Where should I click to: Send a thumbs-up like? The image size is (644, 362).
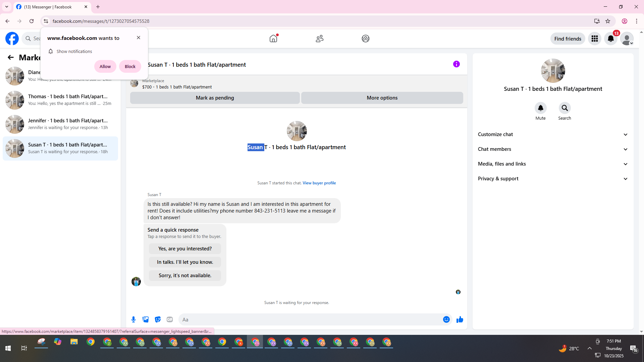click(460, 319)
